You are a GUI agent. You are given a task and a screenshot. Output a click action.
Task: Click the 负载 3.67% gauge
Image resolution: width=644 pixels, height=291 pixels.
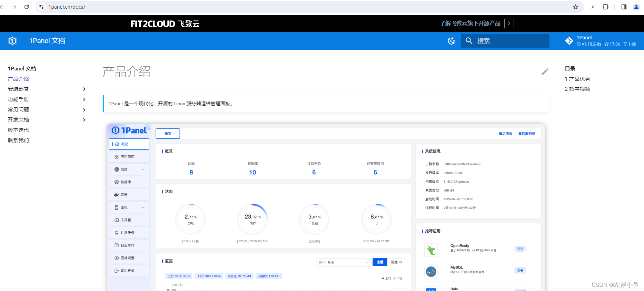[314, 220]
